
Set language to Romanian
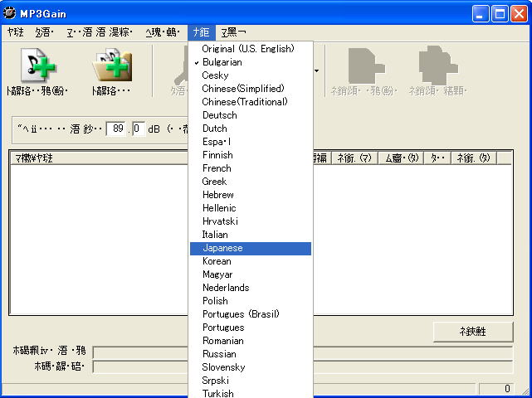[x=251, y=341]
